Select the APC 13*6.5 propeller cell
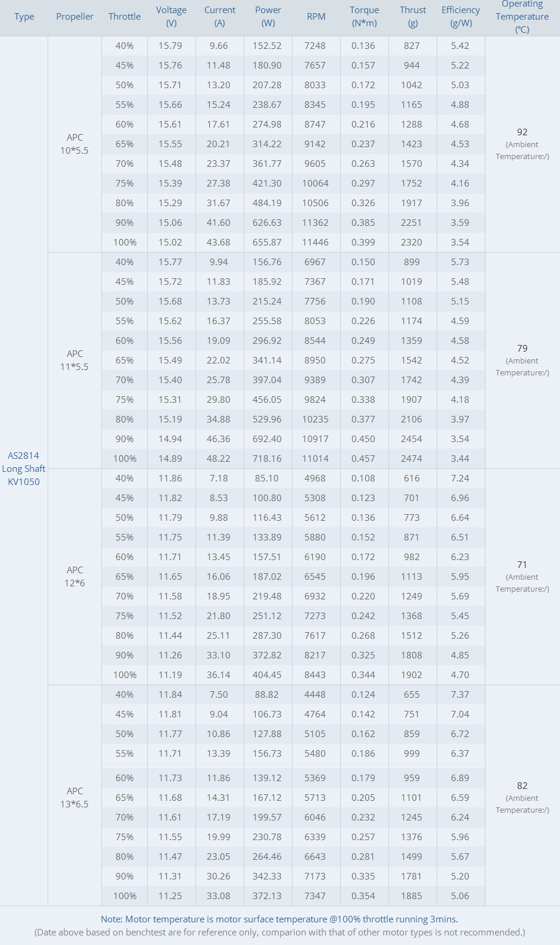560x945 pixels. click(74, 797)
